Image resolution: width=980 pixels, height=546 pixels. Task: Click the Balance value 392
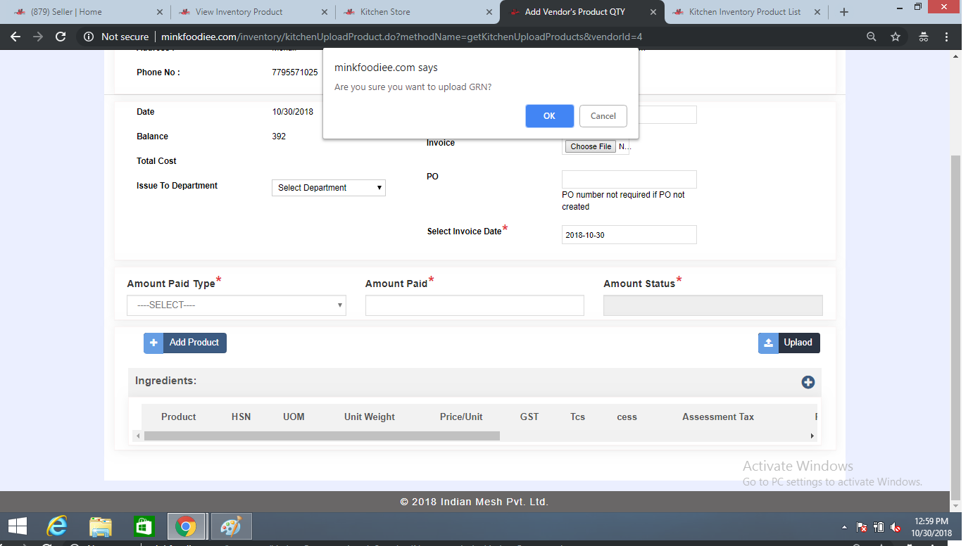[x=279, y=136]
